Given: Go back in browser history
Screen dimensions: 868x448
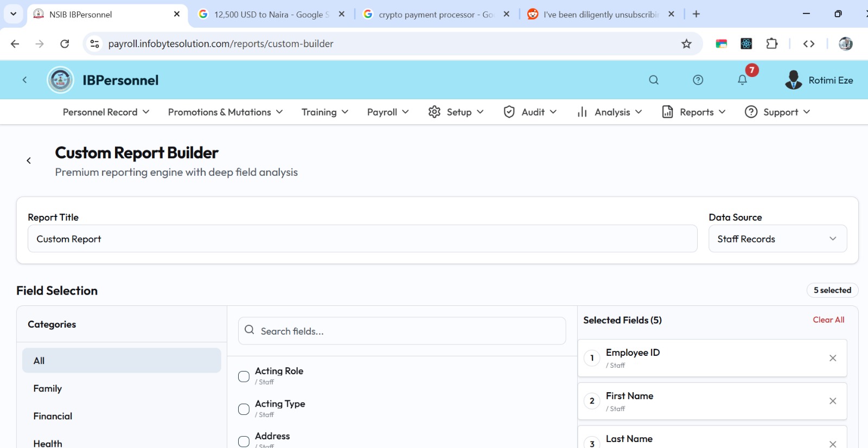Looking at the screenshot, I should [15, 44].
